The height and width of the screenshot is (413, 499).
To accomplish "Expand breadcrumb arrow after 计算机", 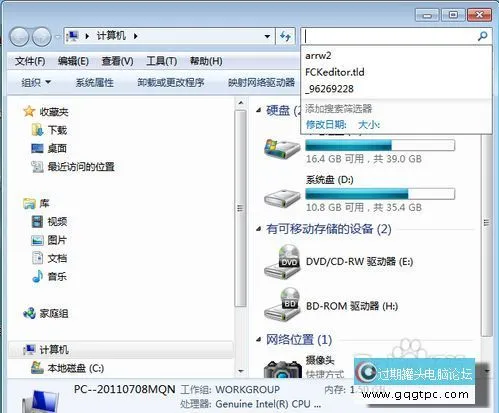I will [136, 36].
